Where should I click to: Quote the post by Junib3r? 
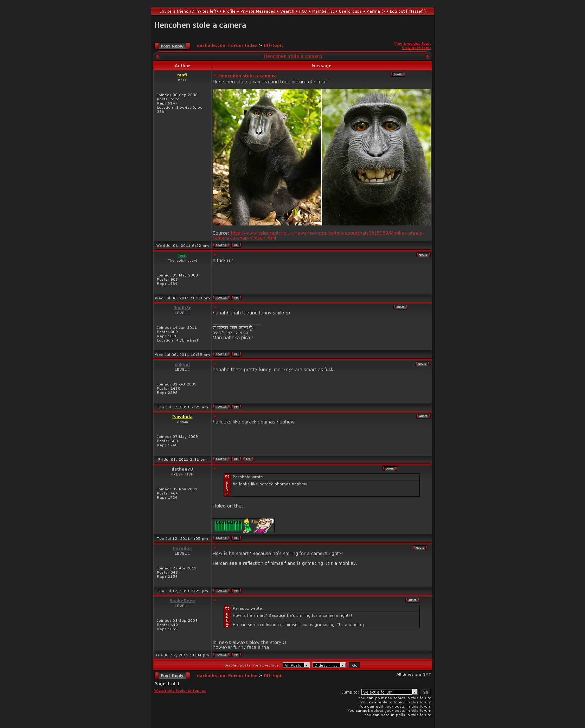click(x=400, y=307)
